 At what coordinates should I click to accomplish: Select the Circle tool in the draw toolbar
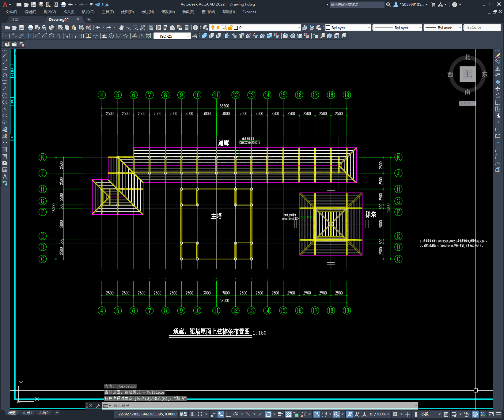pyautogui.click(x=5, y=96)
